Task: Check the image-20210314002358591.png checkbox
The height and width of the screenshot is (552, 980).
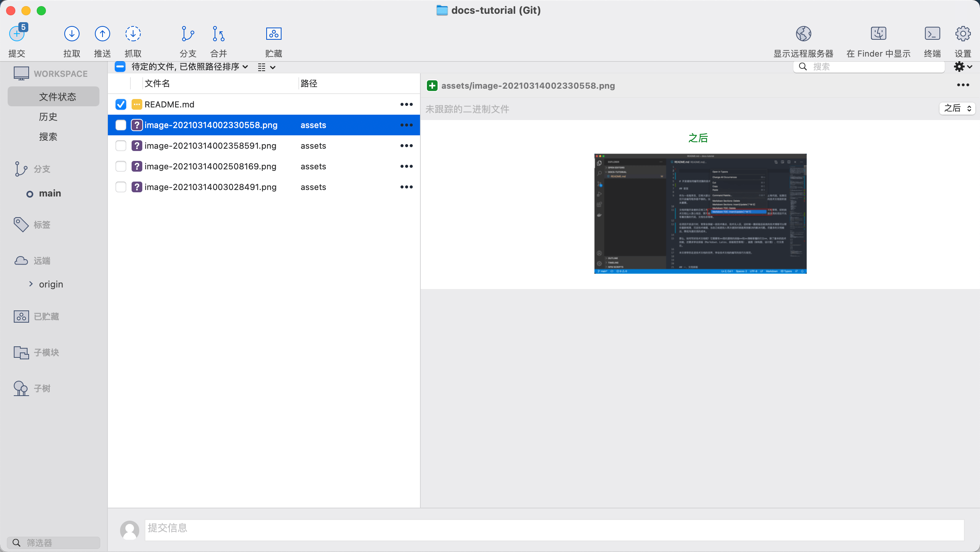Action: [121, 146]
